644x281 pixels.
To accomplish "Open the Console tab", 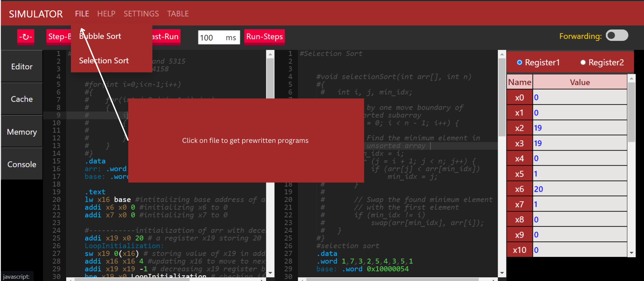I will pyautogui.click(x=22, y=164).
